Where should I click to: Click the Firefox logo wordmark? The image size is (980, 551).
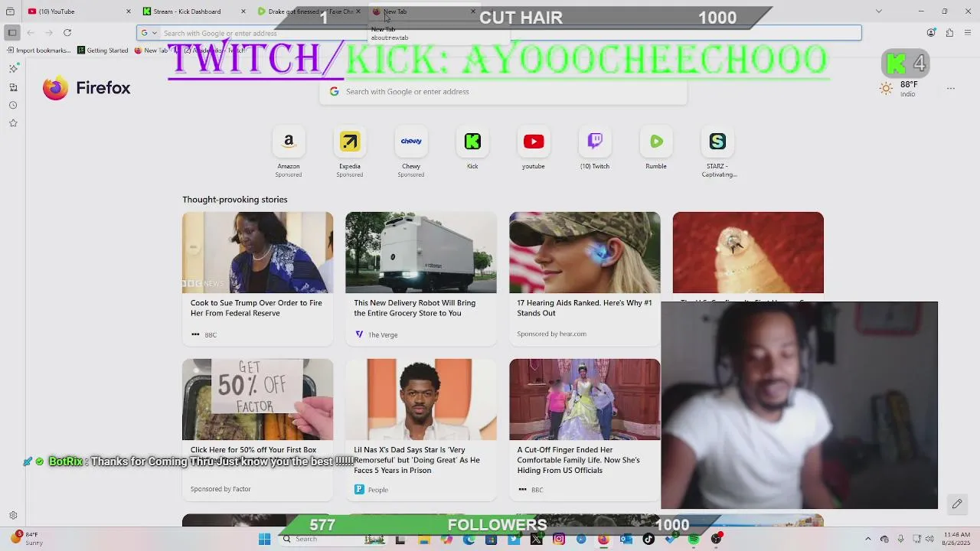pos(87,88)
